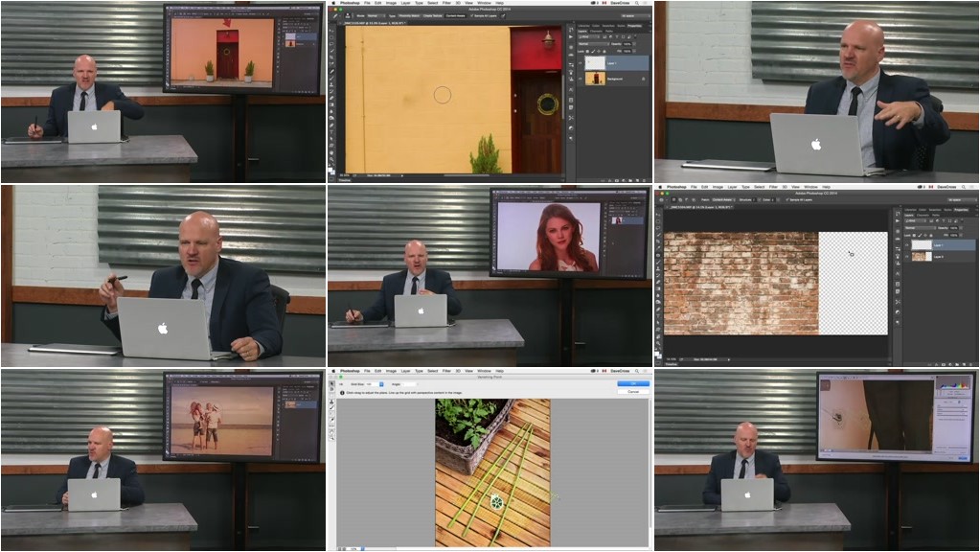Open the workspace switcher dropdown in brick-wall window
The image size is (980, 552).
pyautogui.click(x=963, y=200)
